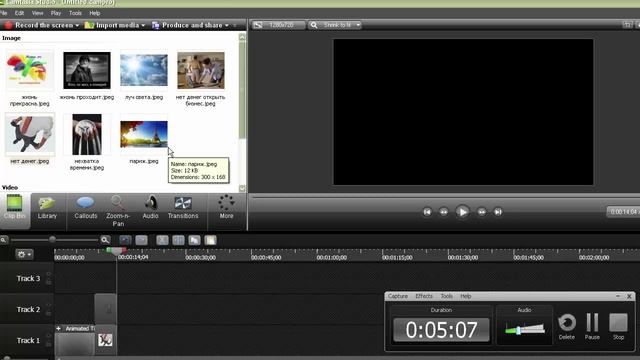Viewport: 640px width, 360px height.
Task: Select the нехватка времени.jpeg thumbnail
Action: 87,134
